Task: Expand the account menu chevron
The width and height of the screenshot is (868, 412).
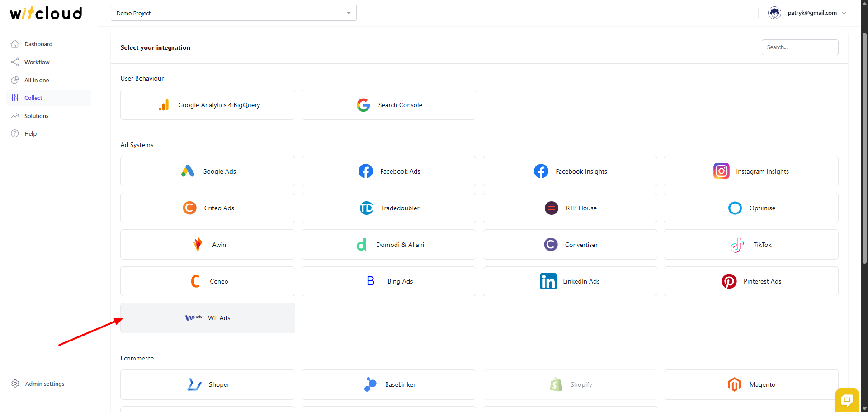Action: [844, 13]
